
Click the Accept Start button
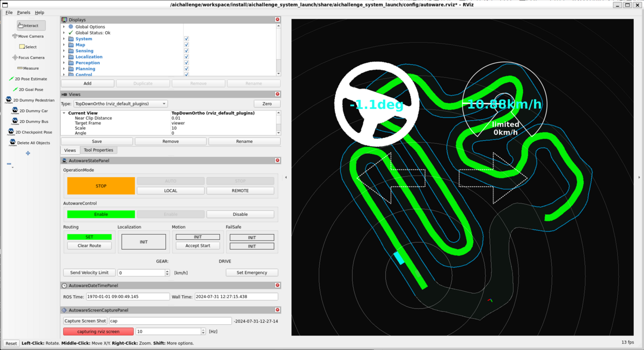tap(198, 245)
